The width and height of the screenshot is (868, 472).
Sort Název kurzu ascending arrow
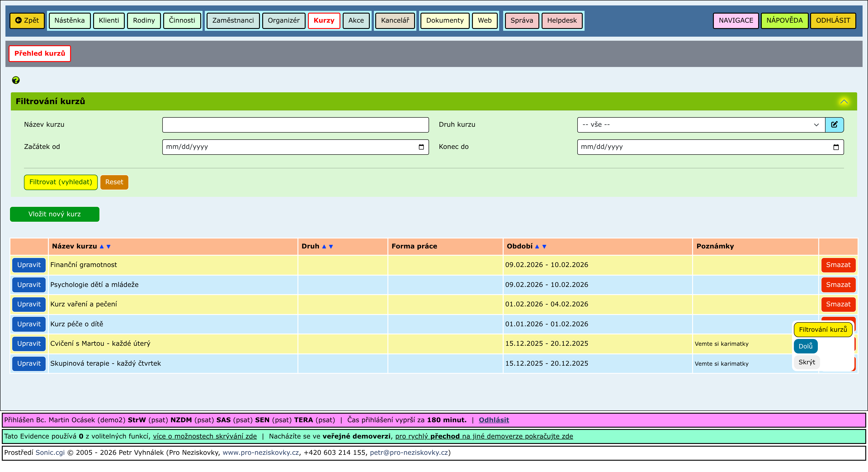101,247
